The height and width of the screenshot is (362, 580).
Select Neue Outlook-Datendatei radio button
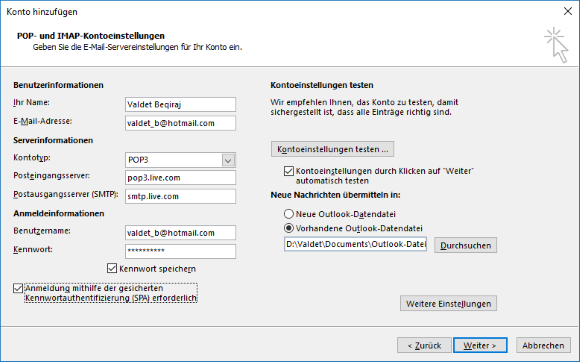click(289, 214)
